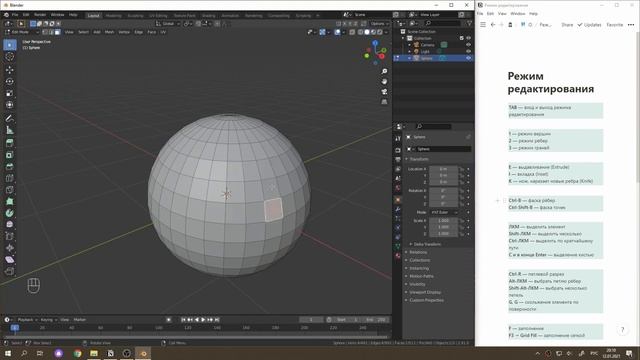Open the Tool properties tab icon
The height and width of the screenshot is (360, 640).
[398, 139]
